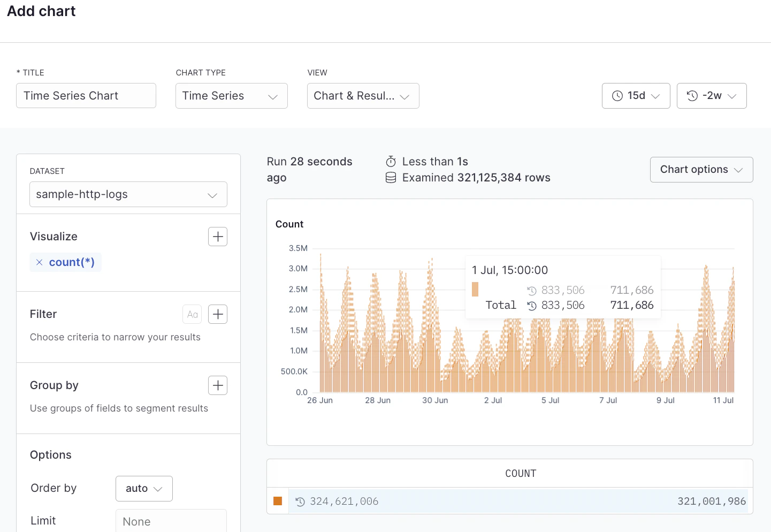Remove the count(*) visualization with the X icon

[x=39, y=262]
